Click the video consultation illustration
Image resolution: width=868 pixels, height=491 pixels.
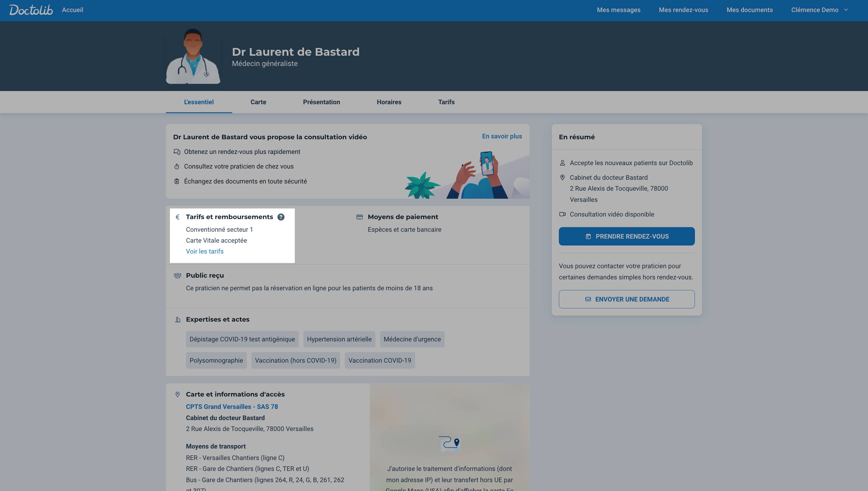(467, 175)
